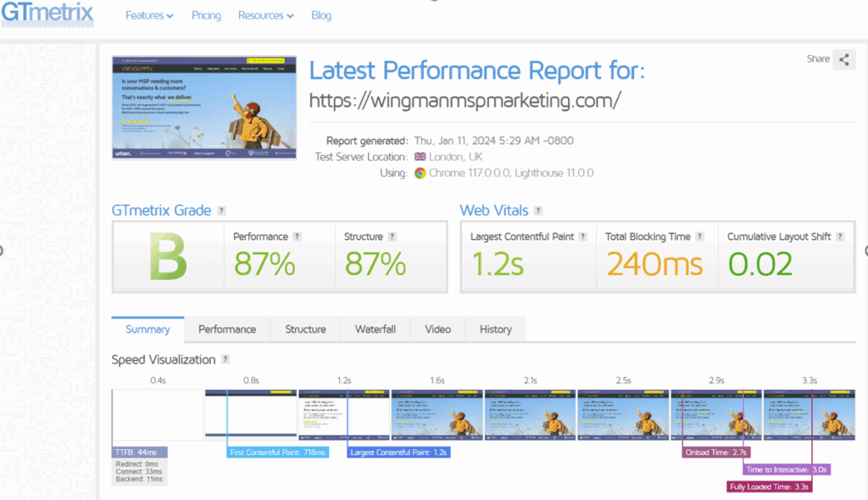The width and height of the screenshot is (868, 500).
Task: Click help icon next to Structure score
Action: coord(392,237)
